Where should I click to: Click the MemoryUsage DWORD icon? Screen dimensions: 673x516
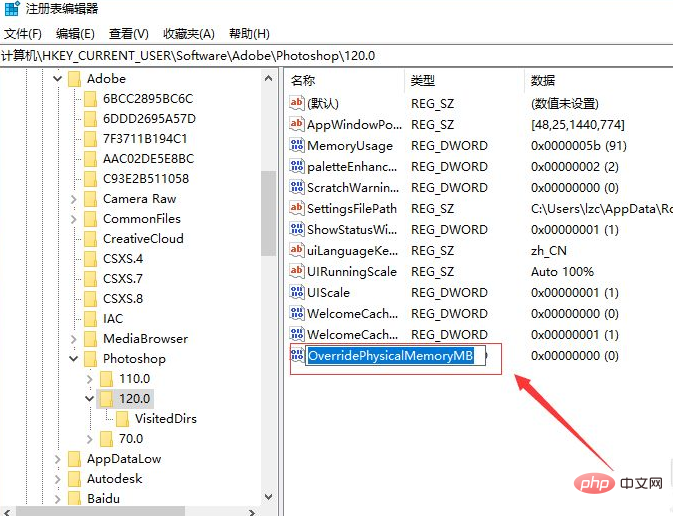click(297, 145)
